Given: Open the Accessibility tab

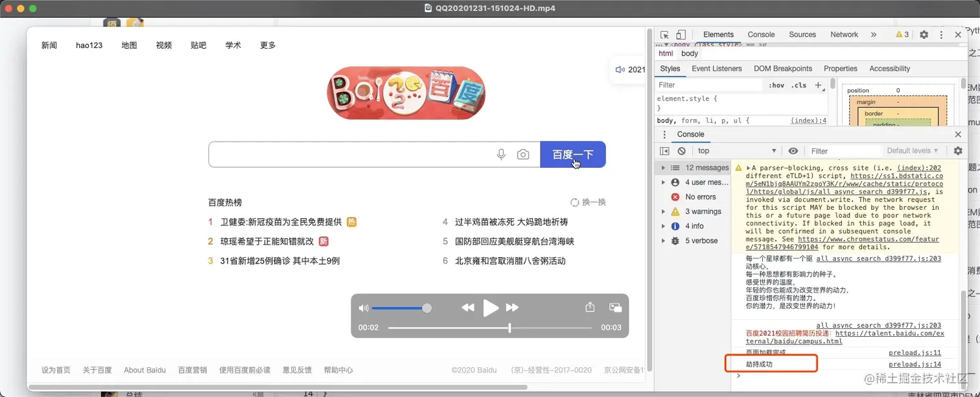Looking at the screenshot, I should (x=890, y=69).
